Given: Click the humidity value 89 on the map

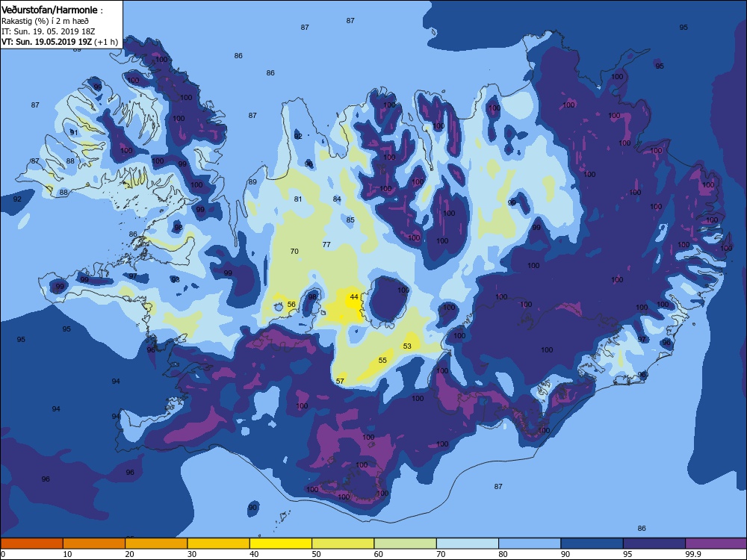Looking at the screenshot, I should point(252,182).
